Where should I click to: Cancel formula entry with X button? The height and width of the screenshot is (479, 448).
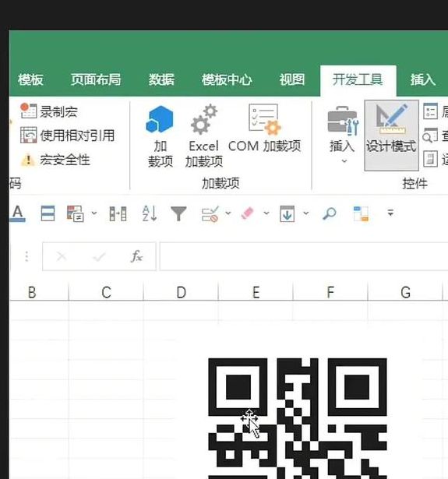[x=62, y=256]
